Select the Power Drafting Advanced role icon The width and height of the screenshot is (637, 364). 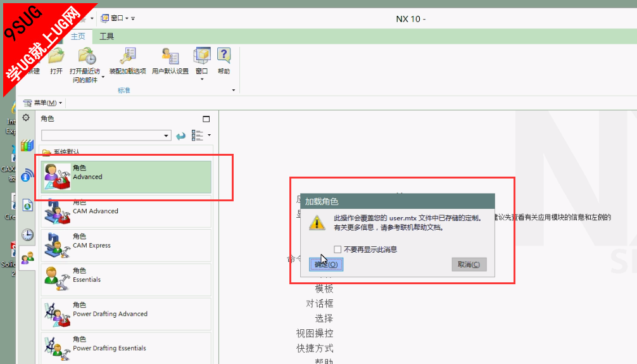click(x=57, y=314)
